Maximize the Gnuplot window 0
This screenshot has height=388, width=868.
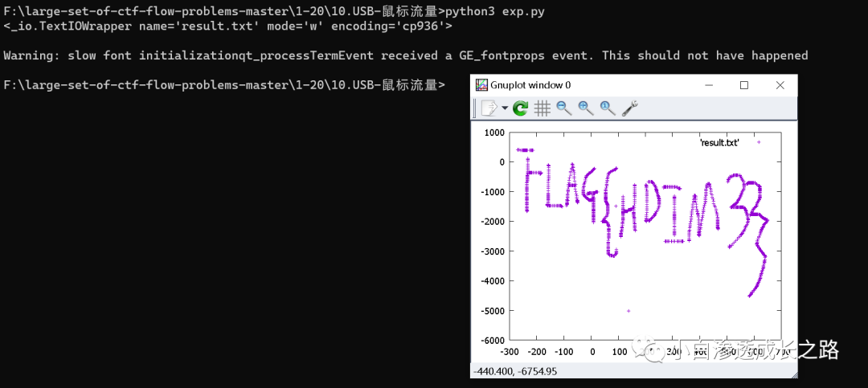pos(744,84)
